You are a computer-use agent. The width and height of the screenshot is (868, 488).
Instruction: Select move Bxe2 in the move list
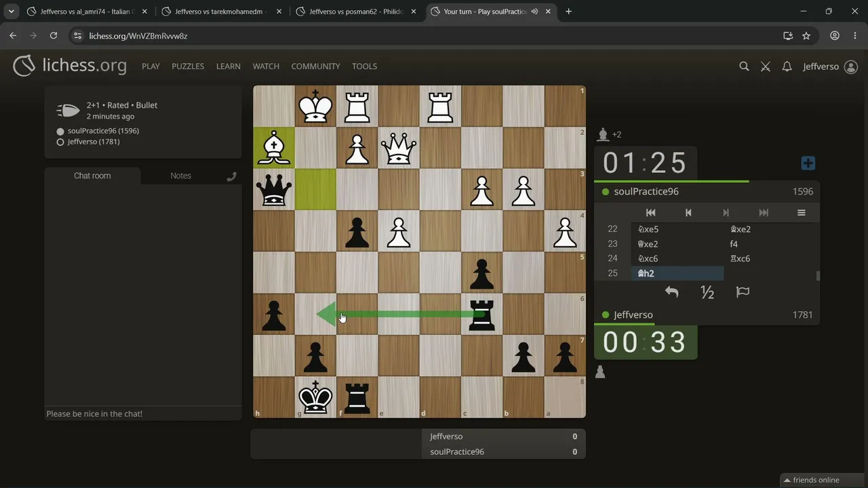coord(770,229)
